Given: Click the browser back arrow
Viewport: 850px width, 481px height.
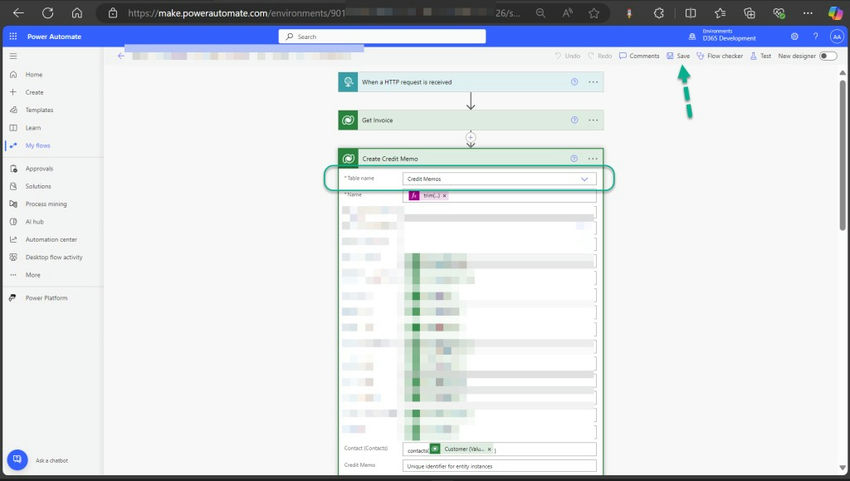Looking at the screenshot, I should point(18,13).
